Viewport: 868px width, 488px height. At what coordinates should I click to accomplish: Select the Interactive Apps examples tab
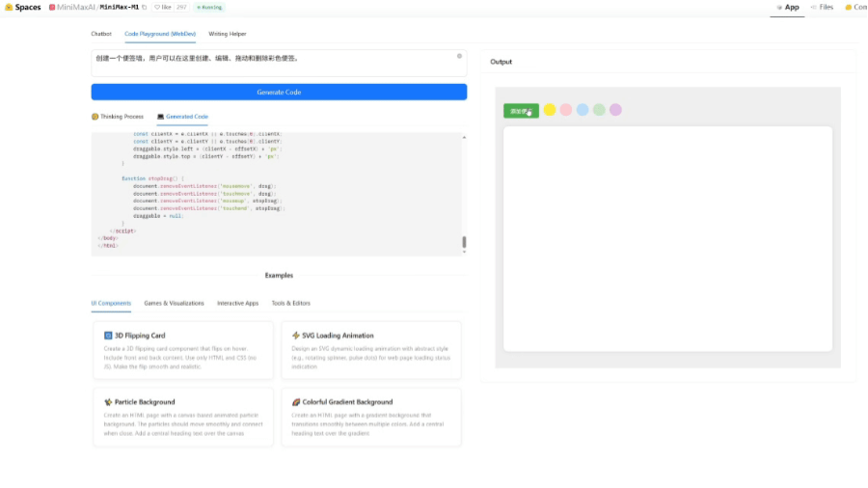(237, 303)
